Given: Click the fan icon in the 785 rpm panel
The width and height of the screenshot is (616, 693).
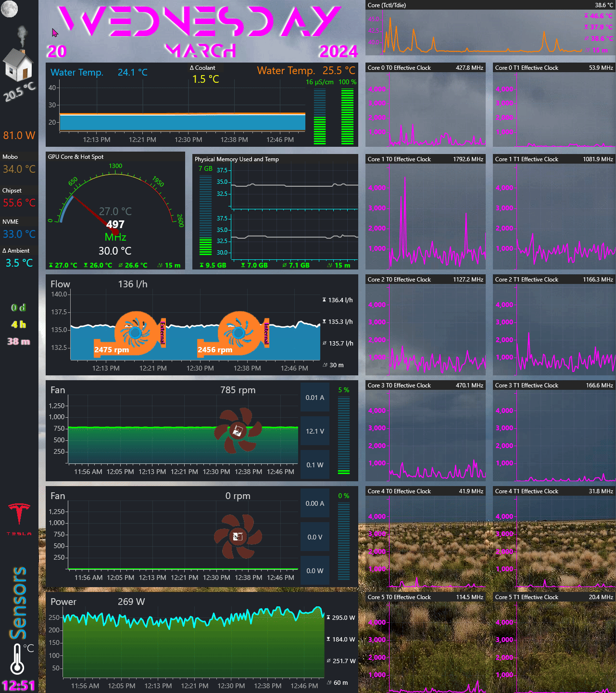Looking at the screenshot, I should [238, 431].
